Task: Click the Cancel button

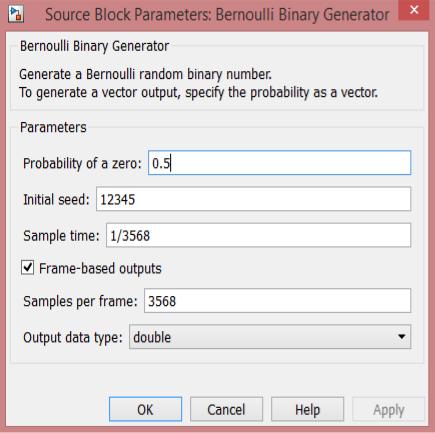Action: coord(226,409)
